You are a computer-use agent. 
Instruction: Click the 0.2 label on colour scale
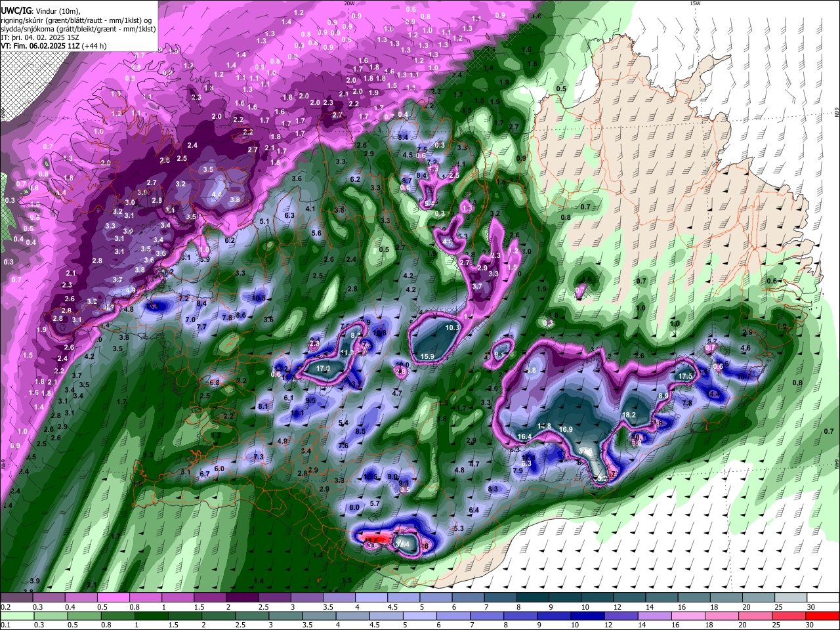[x=5, y=607]
